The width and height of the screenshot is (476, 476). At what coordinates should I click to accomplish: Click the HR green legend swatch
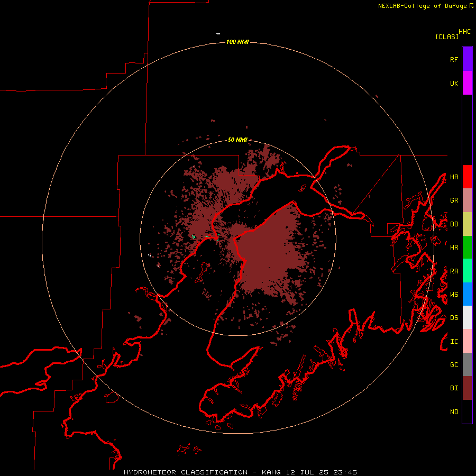[x=467, y=248]
